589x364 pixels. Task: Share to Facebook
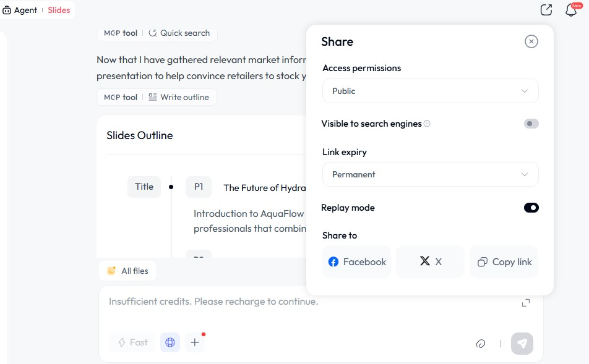point(356,262)
